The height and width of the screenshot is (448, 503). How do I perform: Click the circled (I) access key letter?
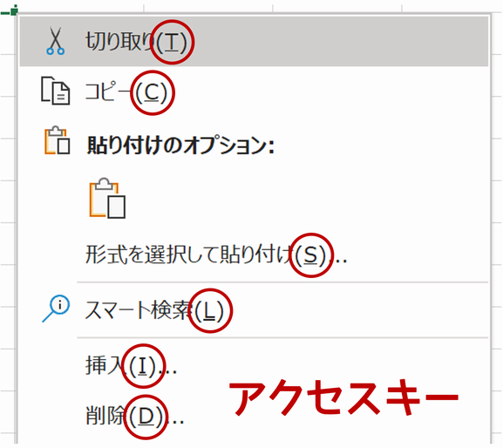point(143,366)
